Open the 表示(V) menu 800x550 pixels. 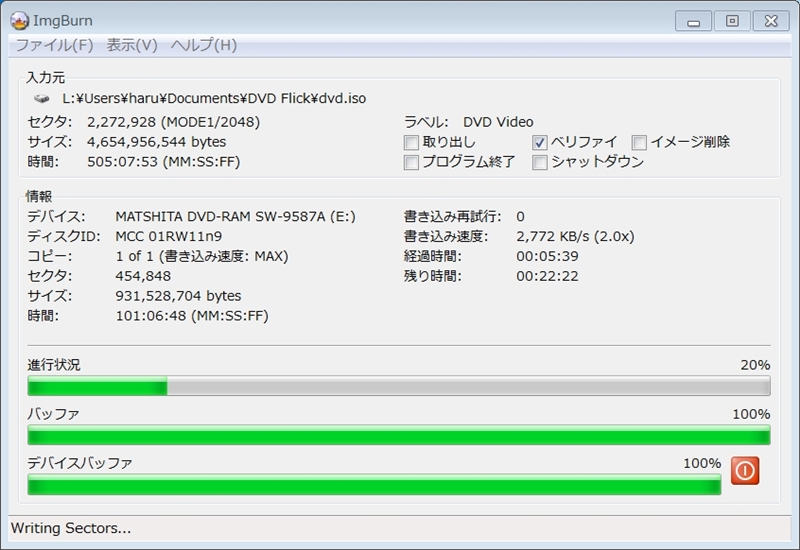tap(132, 45)
